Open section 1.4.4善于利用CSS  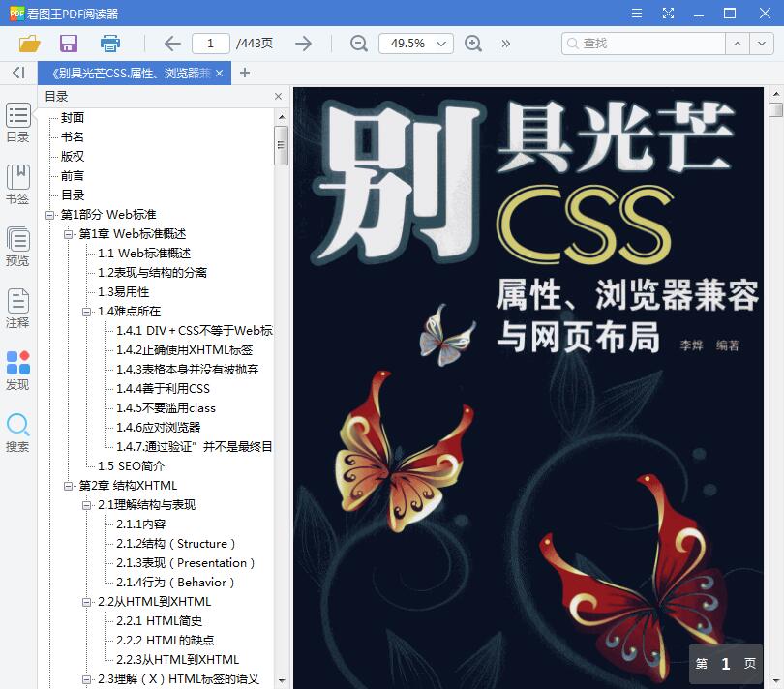click(163, 389)
